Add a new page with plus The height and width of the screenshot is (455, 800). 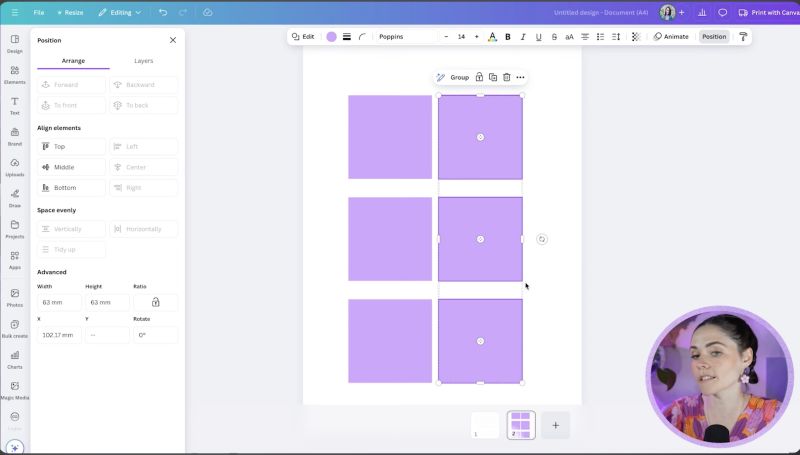pos(556,425)
